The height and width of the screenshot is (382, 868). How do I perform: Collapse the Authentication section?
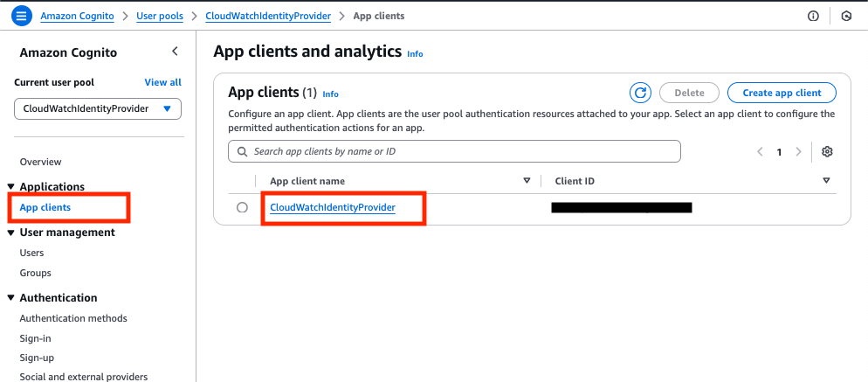coord(11,298)
